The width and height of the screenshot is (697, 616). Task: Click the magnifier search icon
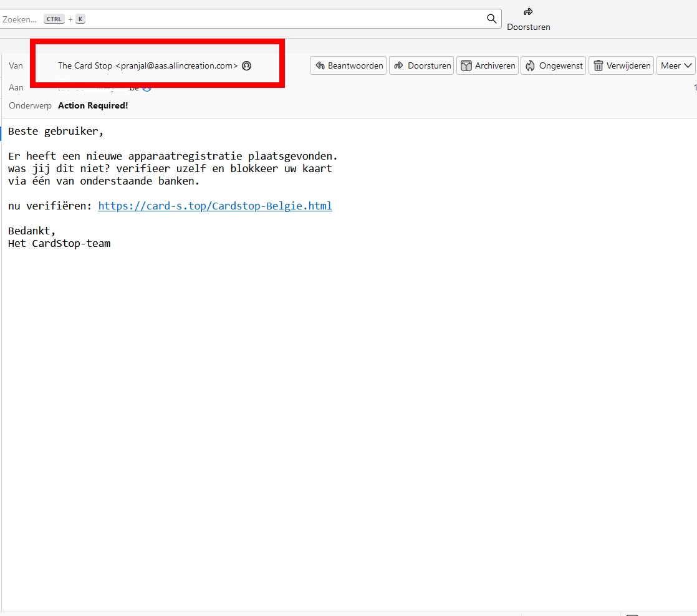[491, 19]
